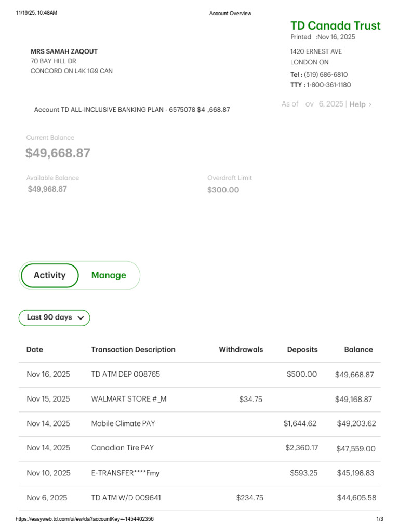Click the 1/3 page number in the footer
Screen dimensions: 399x532
[x=380, y=519]
